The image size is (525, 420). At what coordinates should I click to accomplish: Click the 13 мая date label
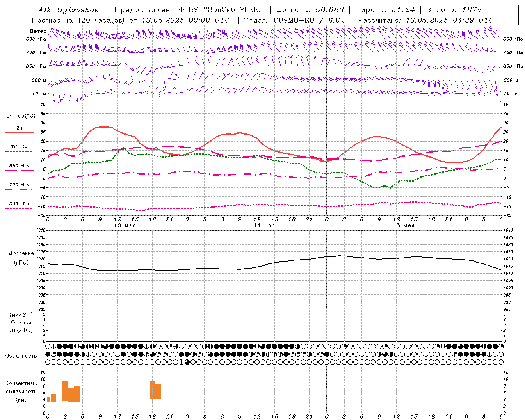(x=124, y=226)
